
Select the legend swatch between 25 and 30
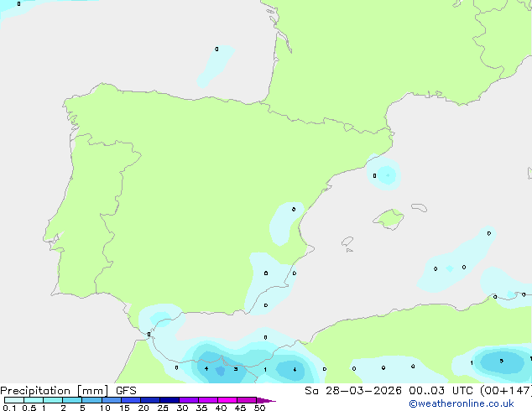(170, 400)
